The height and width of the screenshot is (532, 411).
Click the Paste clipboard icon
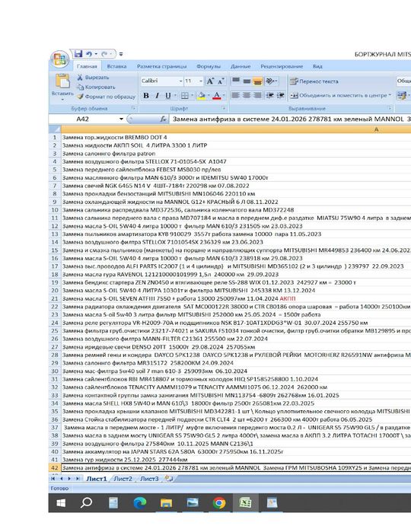coord(62,81)
